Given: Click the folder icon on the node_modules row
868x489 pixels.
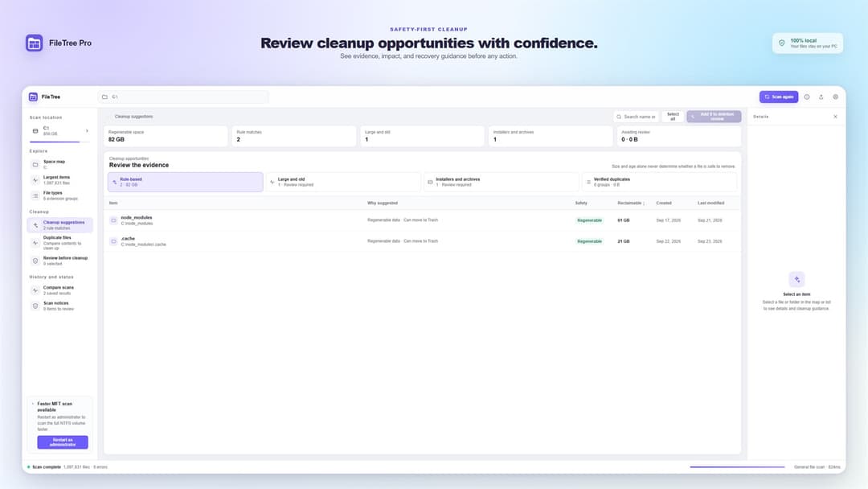Looking at the screenshot, I should (113, 220).
